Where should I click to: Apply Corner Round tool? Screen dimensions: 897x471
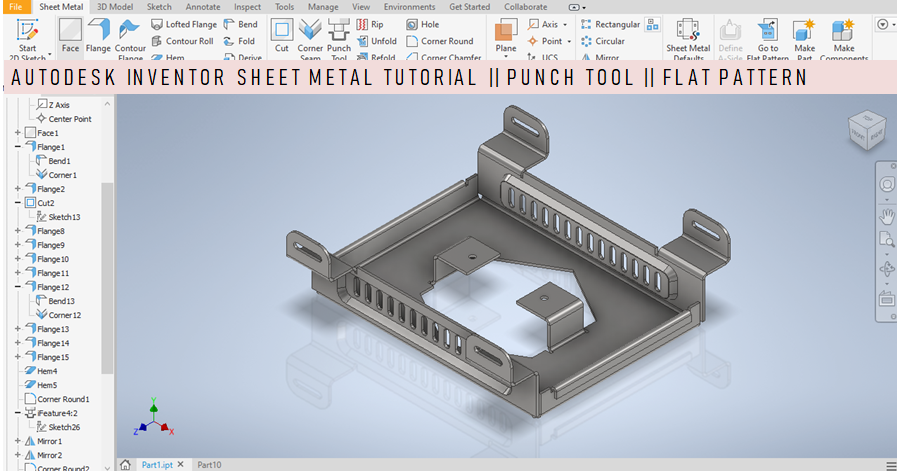coord(439,41)
